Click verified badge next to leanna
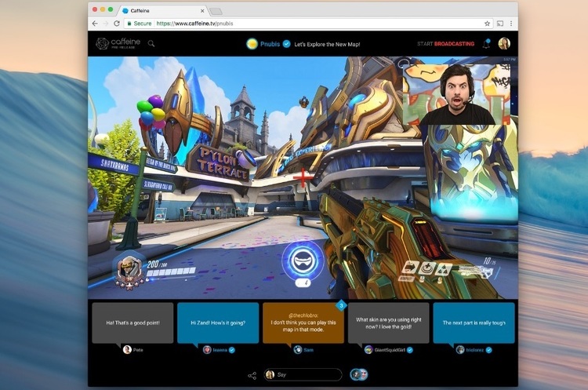588x390 pixels. coord(232,350)
